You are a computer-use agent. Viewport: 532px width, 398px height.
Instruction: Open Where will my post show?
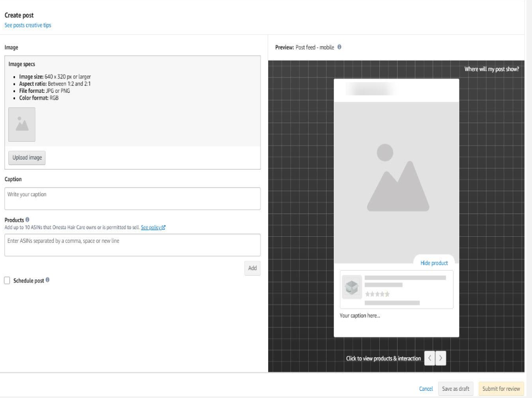[x=491, y=69]
